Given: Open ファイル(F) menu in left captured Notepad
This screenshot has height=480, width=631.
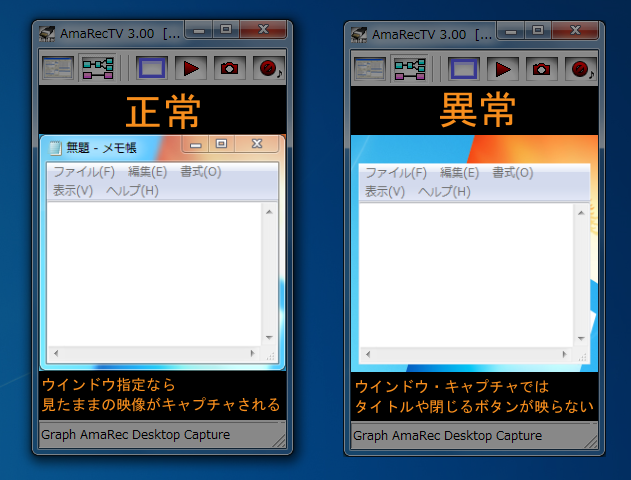Looking at the screenshot, I should click(84, 172).
